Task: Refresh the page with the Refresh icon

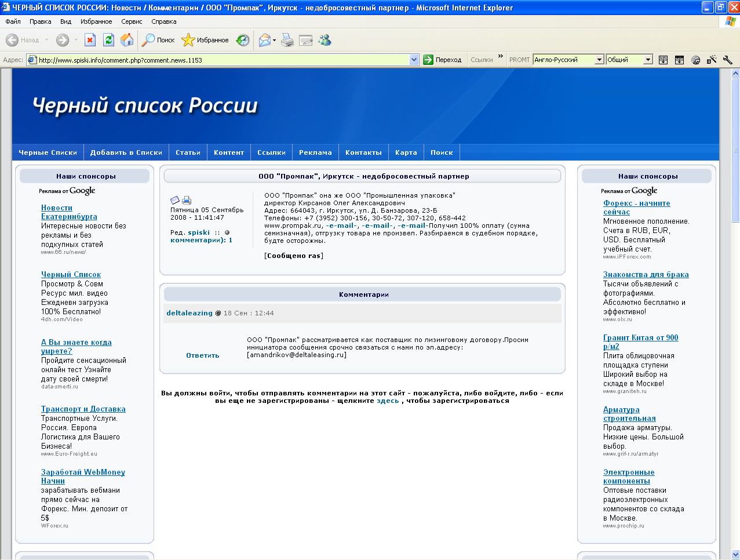Action: tap(108, 40)
